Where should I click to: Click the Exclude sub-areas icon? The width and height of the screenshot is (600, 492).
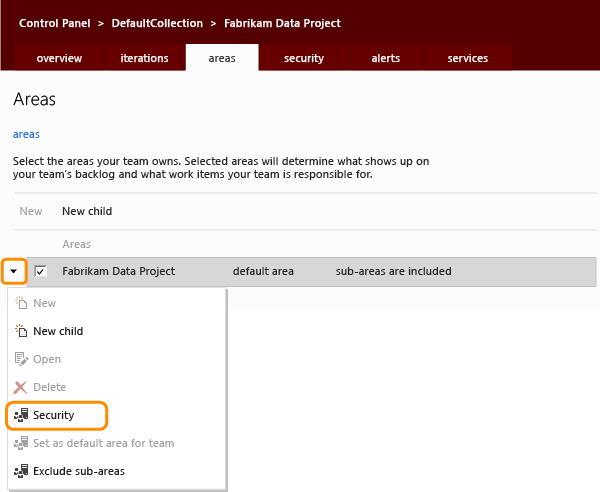(21, 471)
